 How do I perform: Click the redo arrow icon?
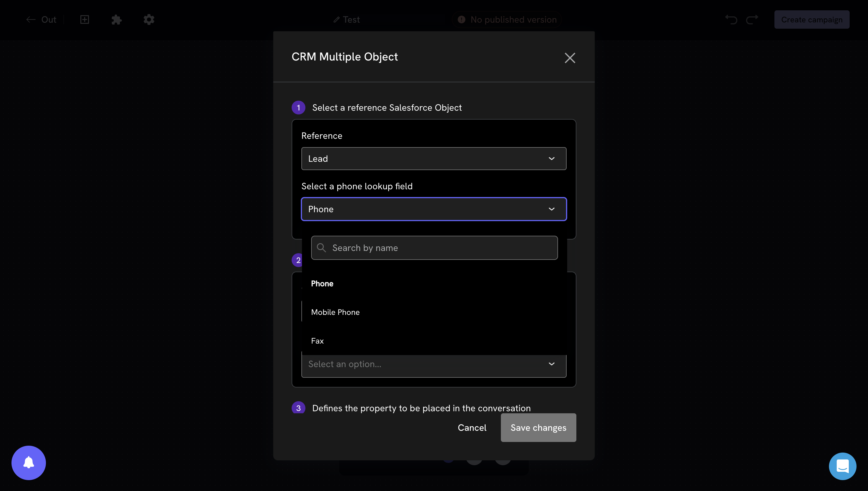[752, 20]
